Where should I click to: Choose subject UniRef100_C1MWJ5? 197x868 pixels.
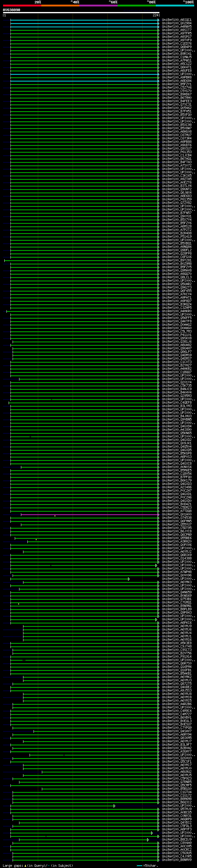click(176, 57)
